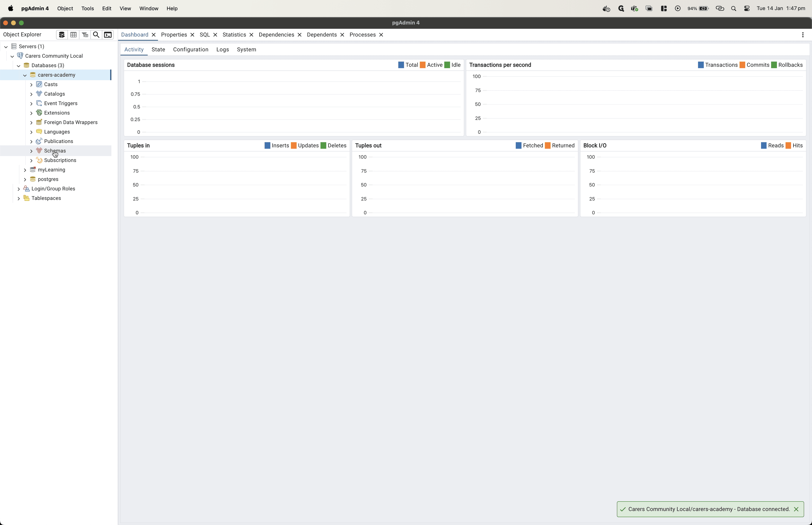The width and height of the screenshot is (812, 525).
Task: Close the Properties tab
Action: (x=192, y=35)
